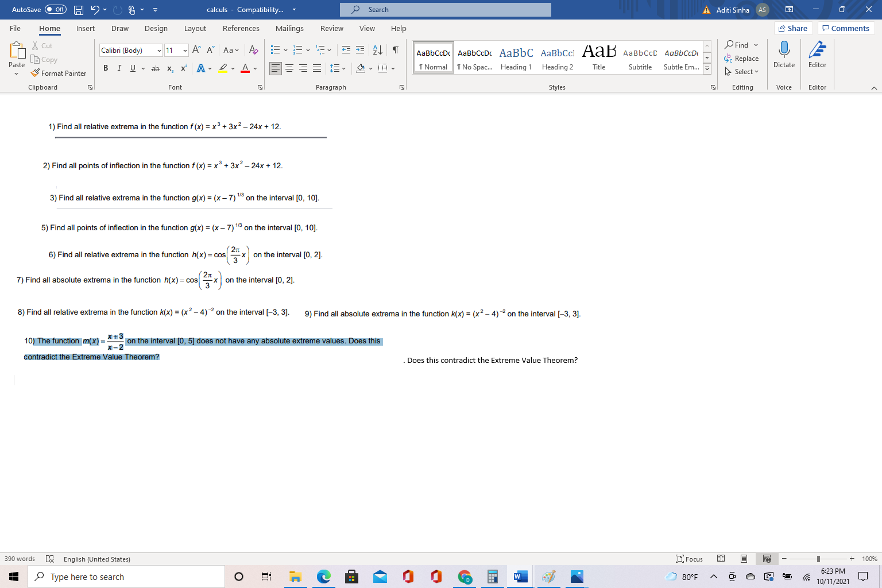Click the Sort icon in Paragraph group
Viewport: 882px width, 588px height.
click(x=377, y=50)
